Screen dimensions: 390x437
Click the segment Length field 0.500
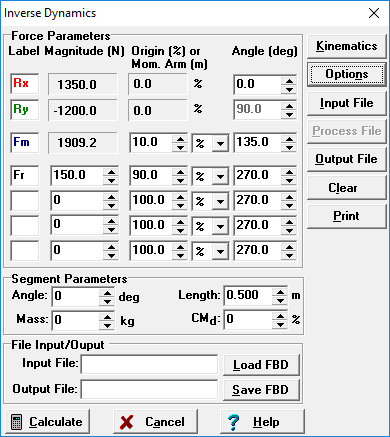point(248,296)
